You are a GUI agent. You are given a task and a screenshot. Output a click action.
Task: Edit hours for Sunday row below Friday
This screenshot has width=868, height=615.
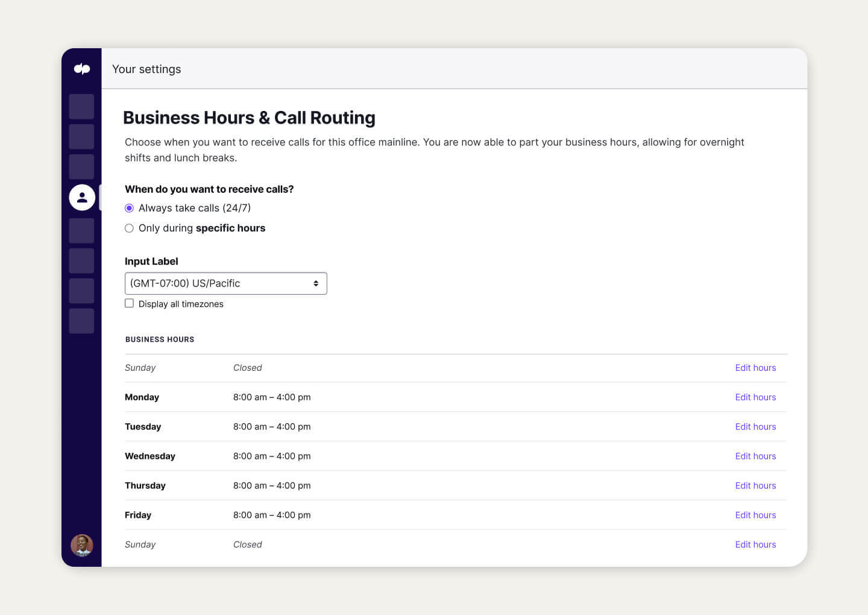(755, 544)
